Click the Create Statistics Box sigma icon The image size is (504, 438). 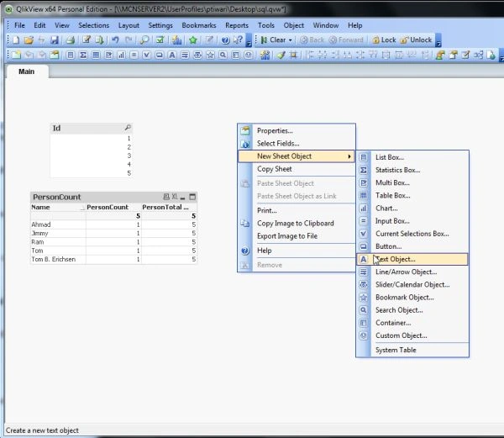tap(83, 55)
